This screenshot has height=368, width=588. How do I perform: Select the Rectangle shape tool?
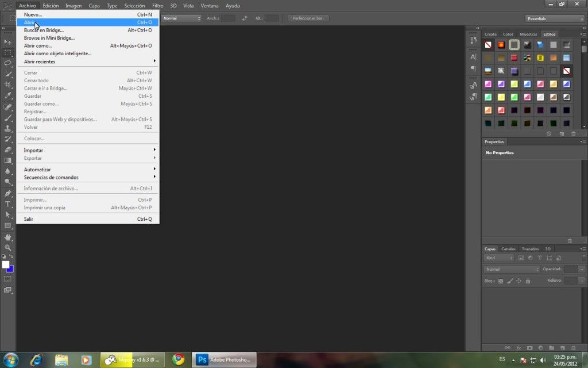[x=7, y=225]
